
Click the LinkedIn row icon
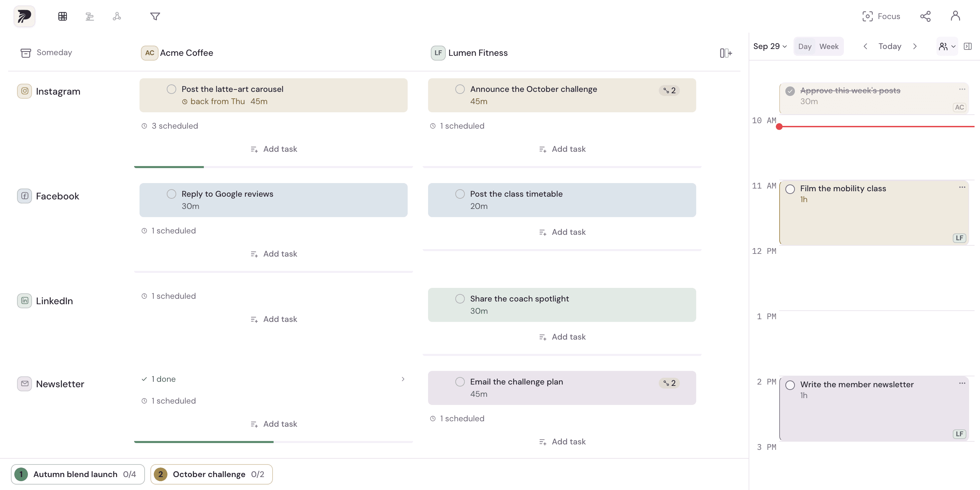[24, 301]
